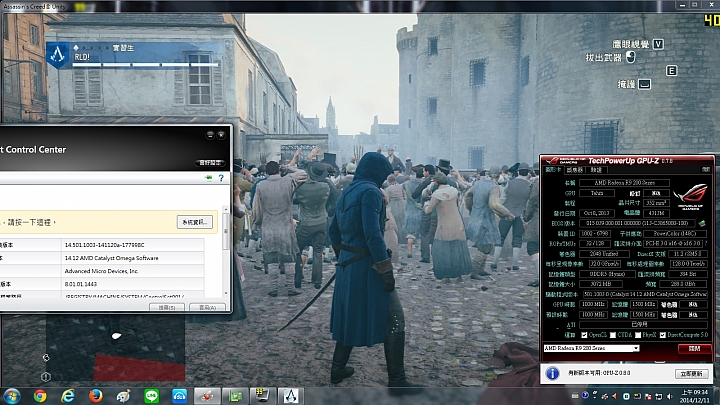The width and height of the screenshot is (720, 405).
Task: Open the AMD Radeon R9 200 Series GPU dropdown
Action: click(591, 348)
